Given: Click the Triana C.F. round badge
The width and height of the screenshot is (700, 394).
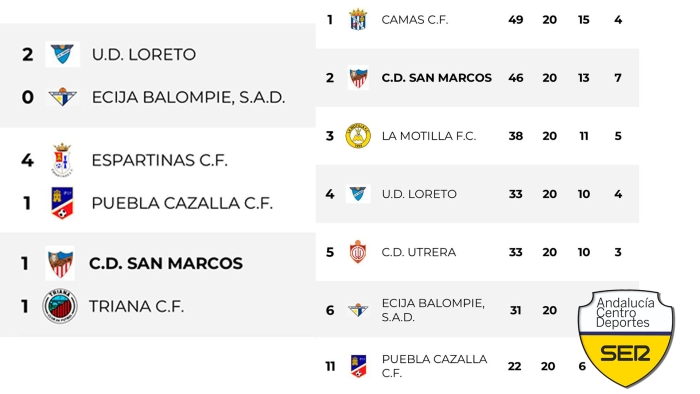Looking at the screenshot, I should 60,306.
